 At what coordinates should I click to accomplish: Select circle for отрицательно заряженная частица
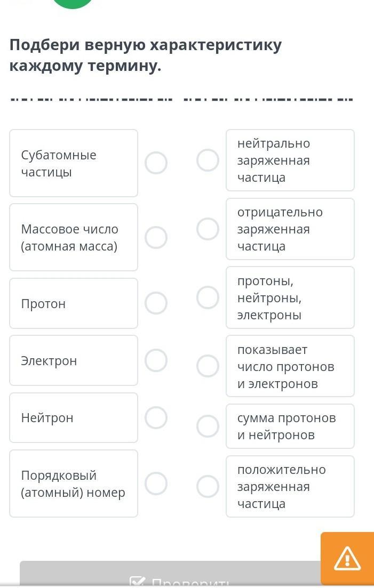tap(208, 229)
